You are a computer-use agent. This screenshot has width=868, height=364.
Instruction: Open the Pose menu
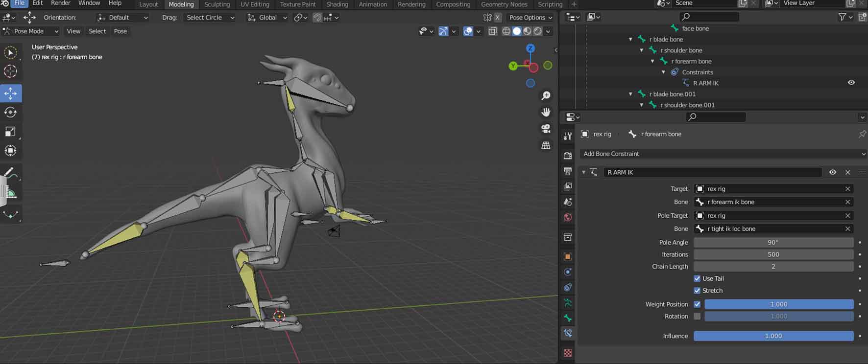[x=120, y=31]
